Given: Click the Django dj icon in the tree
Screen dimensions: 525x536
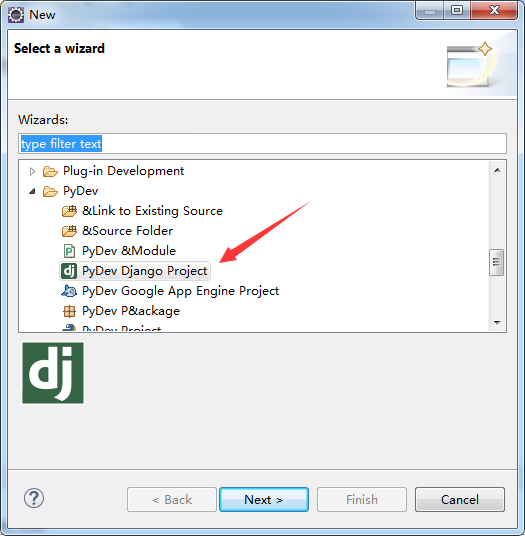Looking at the screenshot, I should click(69, 271).
